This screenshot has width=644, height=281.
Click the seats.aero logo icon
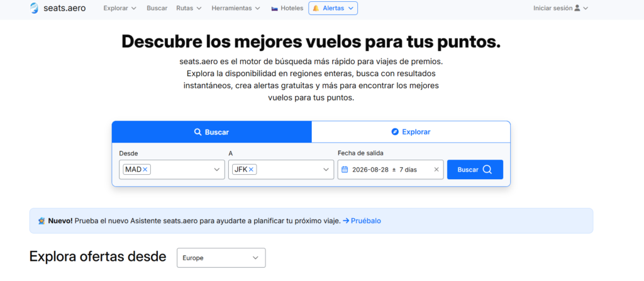point(34,8)
